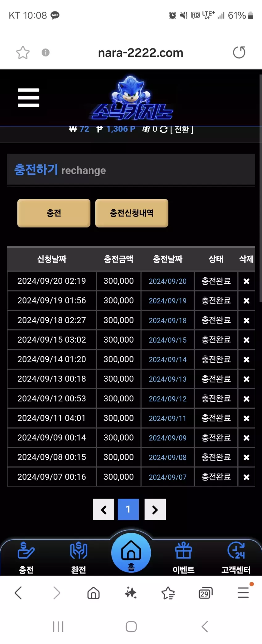Delete the 2024/09/20 02:19 recharge entry
The height and width of the screenshot is (644, 262).
pyautogui.click(x=246, y=281)
